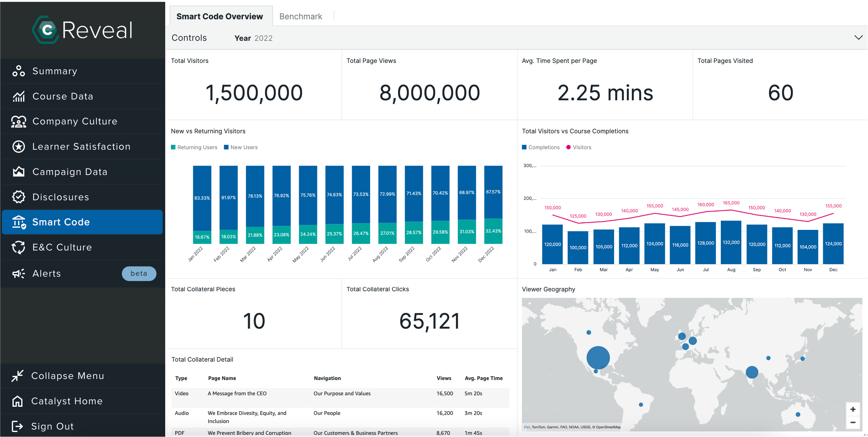The image size is (868, 437).
Task: Click the Summary sidebar icon
Action: [x=19, y=71]
